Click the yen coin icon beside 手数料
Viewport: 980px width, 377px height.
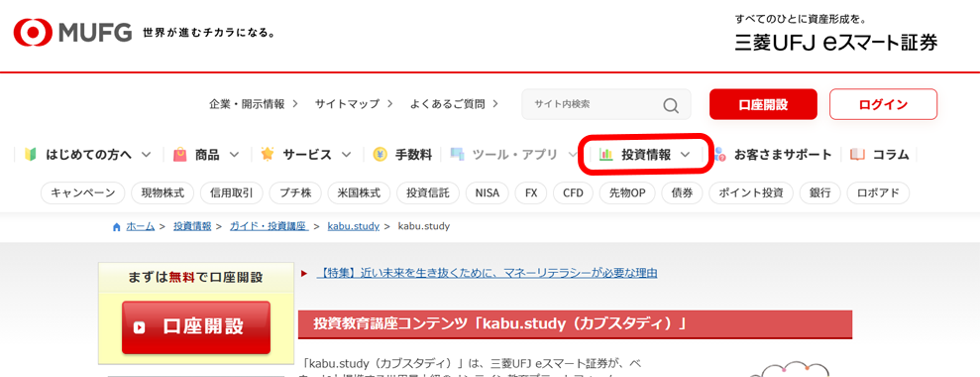point(380,154)
